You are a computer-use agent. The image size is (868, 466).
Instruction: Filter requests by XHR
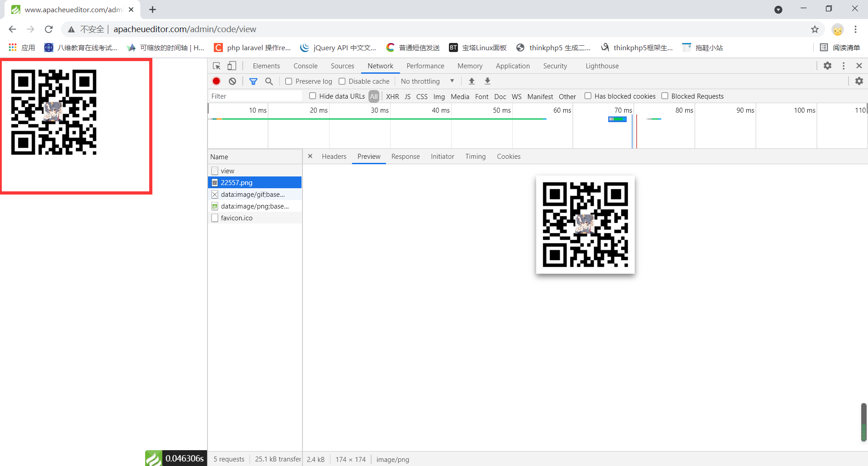(392, 96)
